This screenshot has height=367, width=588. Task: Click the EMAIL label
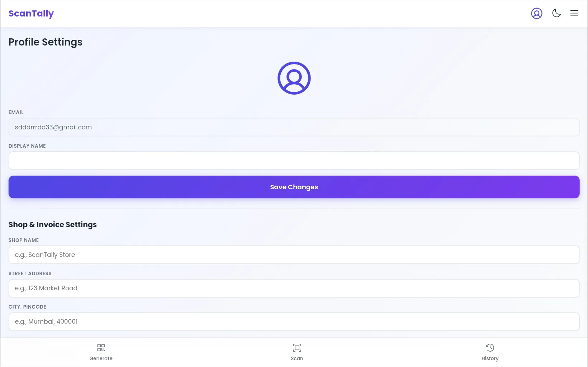(16, 112)
